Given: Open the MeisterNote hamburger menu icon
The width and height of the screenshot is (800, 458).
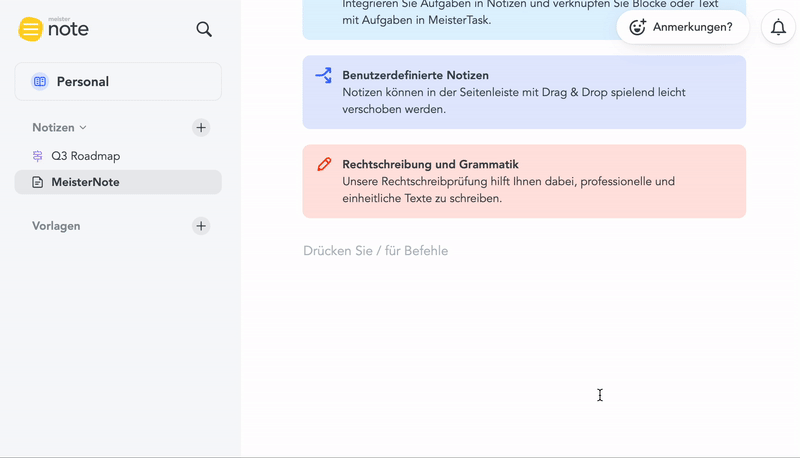Looking at the screenshot, I should [x=31, y=29].
